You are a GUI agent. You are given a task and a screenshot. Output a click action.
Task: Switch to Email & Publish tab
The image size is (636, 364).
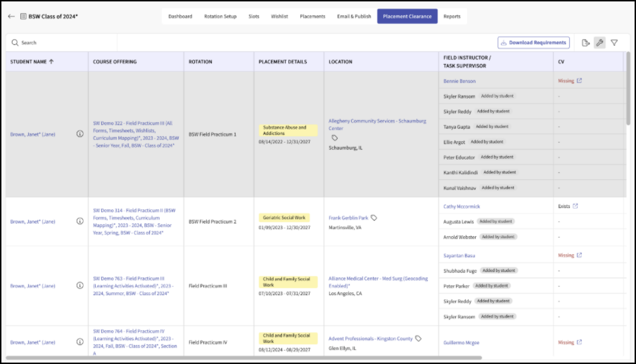tap(354, 16)
